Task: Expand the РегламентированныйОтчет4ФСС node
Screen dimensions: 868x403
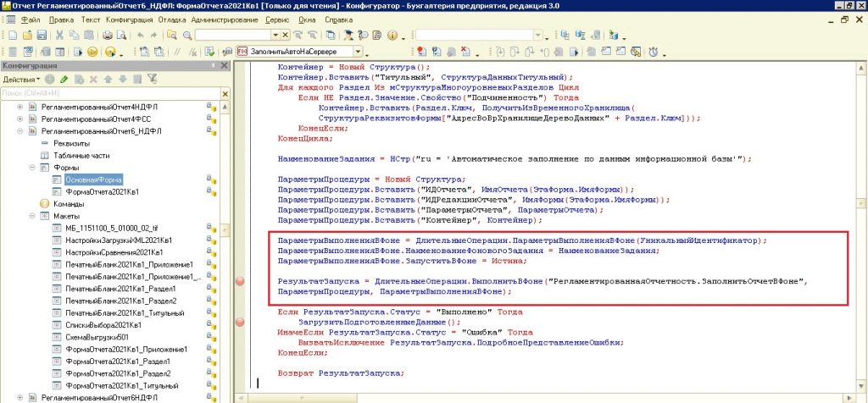Action: pos(20,119)
